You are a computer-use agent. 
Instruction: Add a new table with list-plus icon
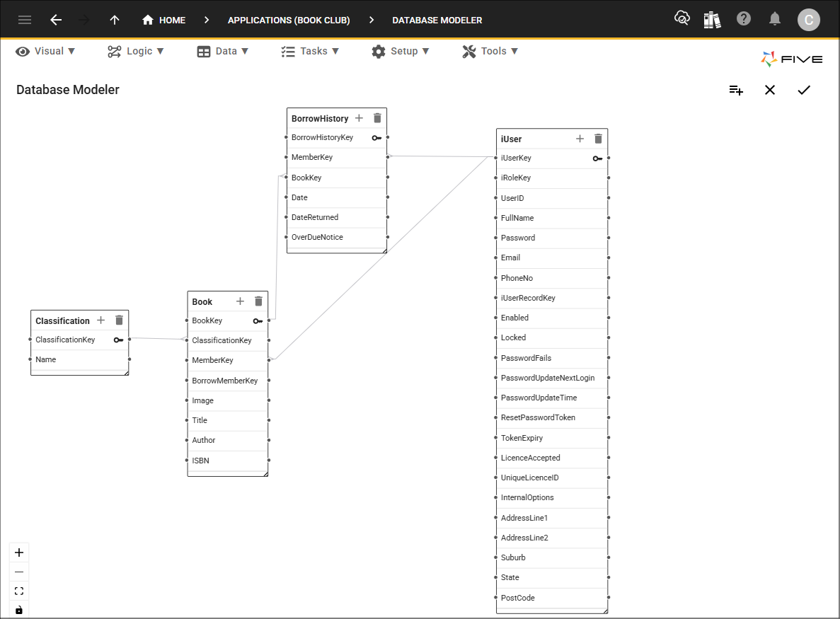[736, 90]
